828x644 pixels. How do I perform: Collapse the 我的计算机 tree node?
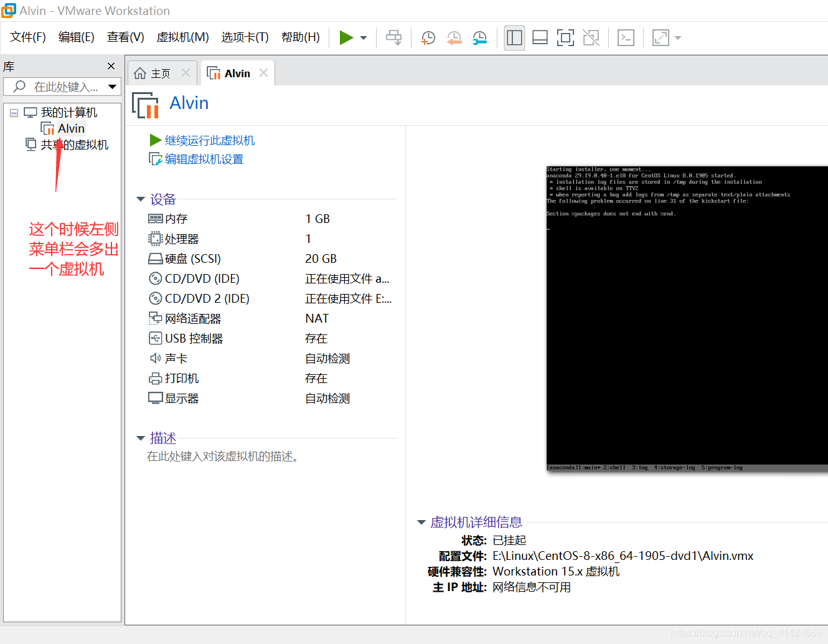point(14,113)
